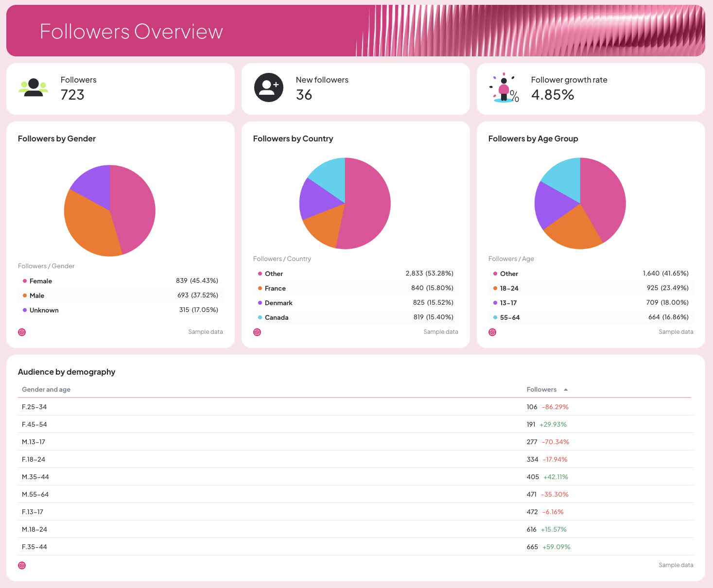Expand the Denmark row in the country list

click(x=278, y=303)
